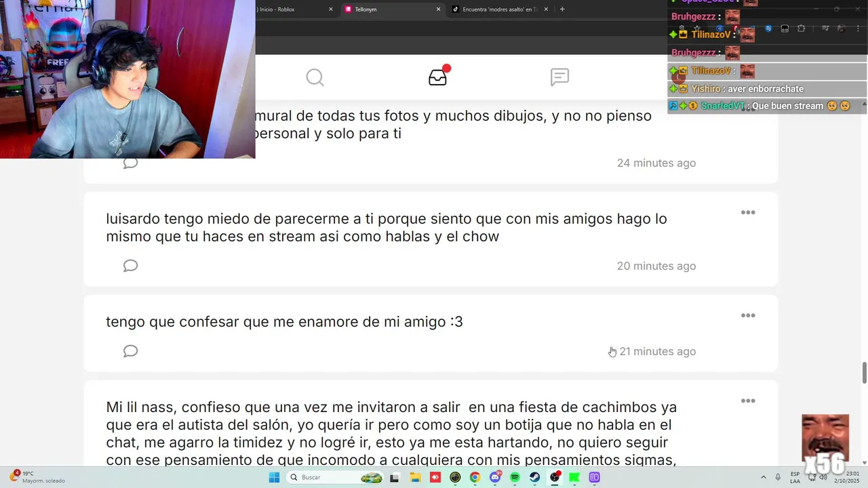Open the Tellonym search icon
Screen dimensions: 868x488
(x=315, y=77)
